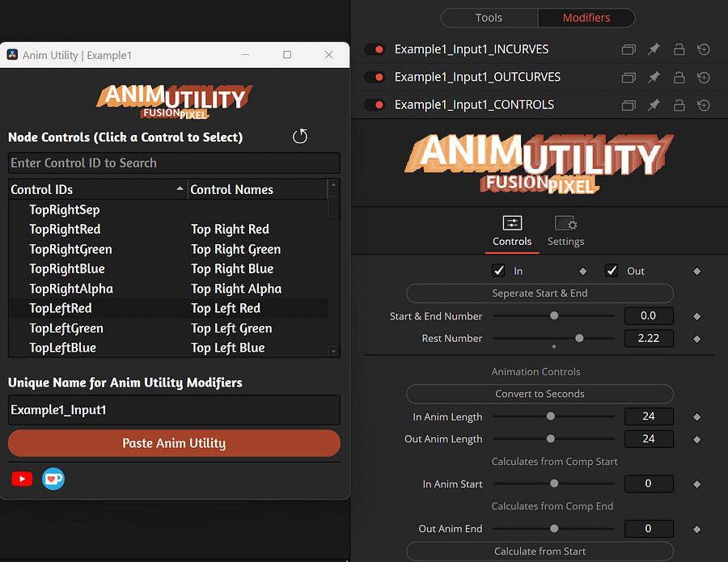Click the Out Anim End value field
728x562 pixels.
pyautogui.click(x=649, y=529)
